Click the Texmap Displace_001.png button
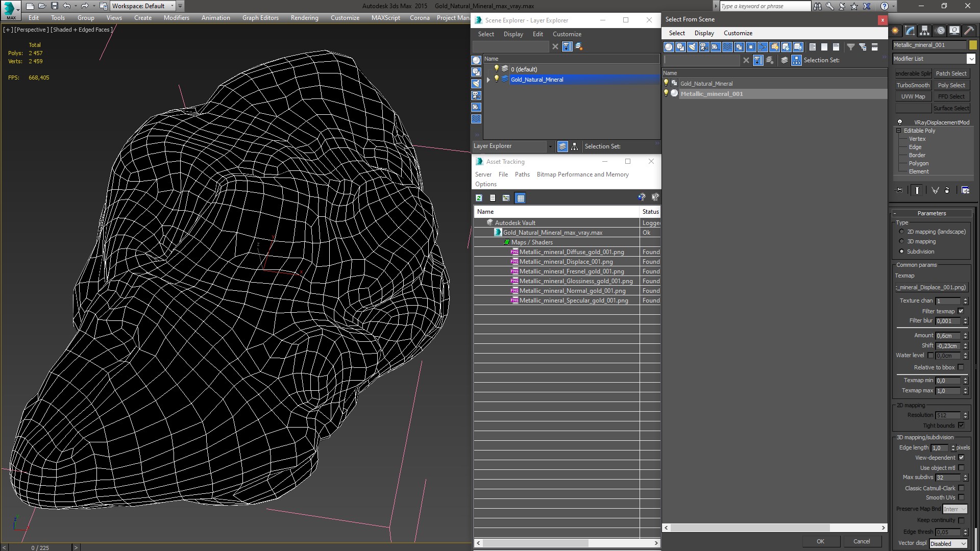Viewport: 980px width, 551px height. (x=932, y=287)
